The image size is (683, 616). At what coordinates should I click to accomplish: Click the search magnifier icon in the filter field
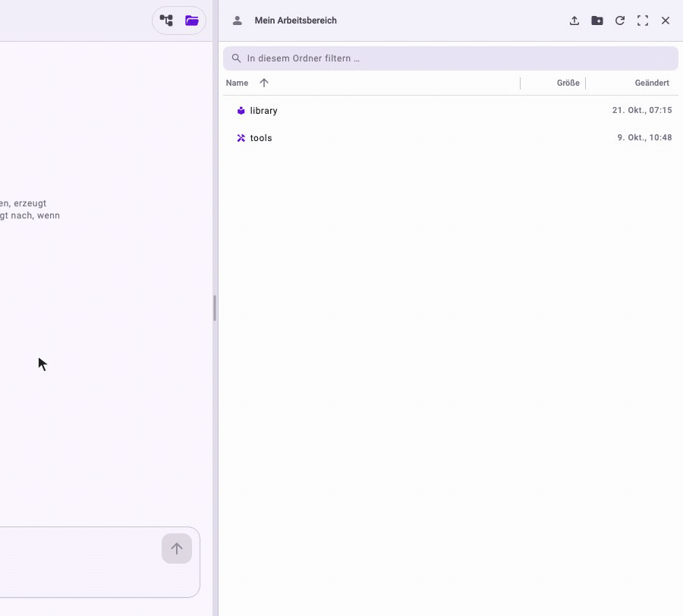236,58
